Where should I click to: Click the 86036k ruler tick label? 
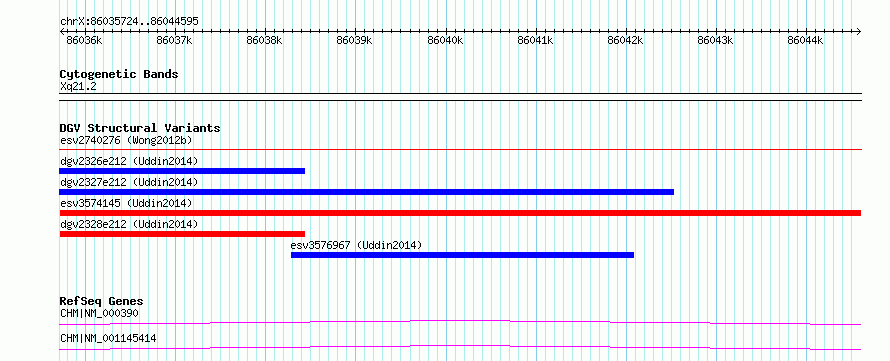85,41
